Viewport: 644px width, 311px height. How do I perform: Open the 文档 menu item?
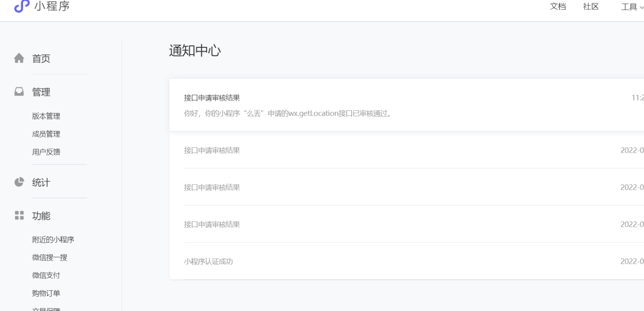click(x=558, y=7)
